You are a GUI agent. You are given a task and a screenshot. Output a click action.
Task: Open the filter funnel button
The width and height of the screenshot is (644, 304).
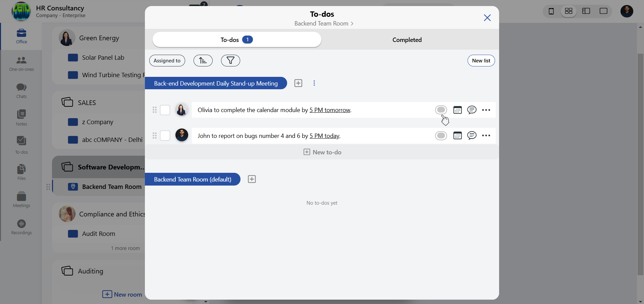point(230,60)
